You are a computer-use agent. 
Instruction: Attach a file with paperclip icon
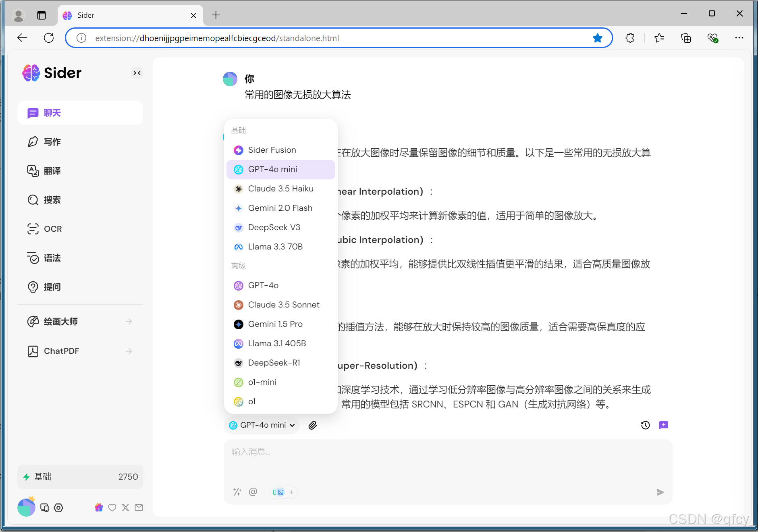[313, 425]
